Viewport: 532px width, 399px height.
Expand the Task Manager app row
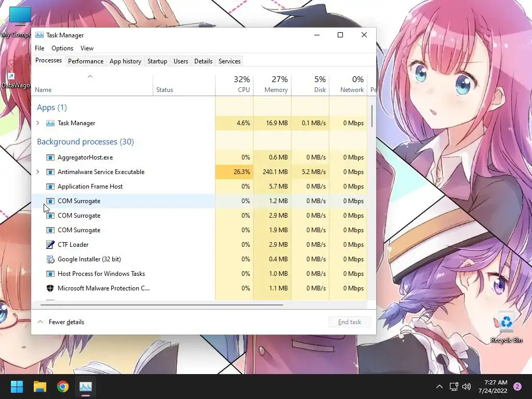(37, 123)
